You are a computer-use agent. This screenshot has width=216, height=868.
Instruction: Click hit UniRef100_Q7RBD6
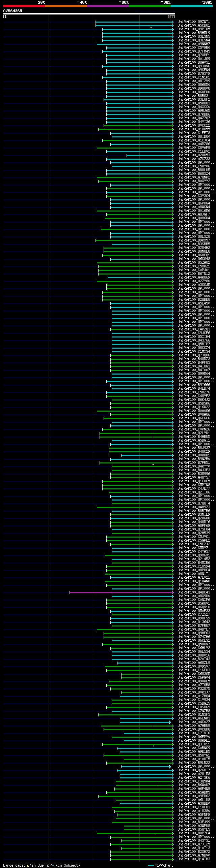pos(194,115)
